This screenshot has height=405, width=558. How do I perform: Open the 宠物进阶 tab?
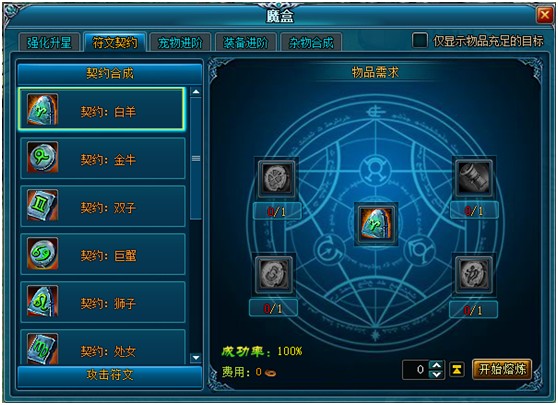pyautogui.click(x=180, y=43)
